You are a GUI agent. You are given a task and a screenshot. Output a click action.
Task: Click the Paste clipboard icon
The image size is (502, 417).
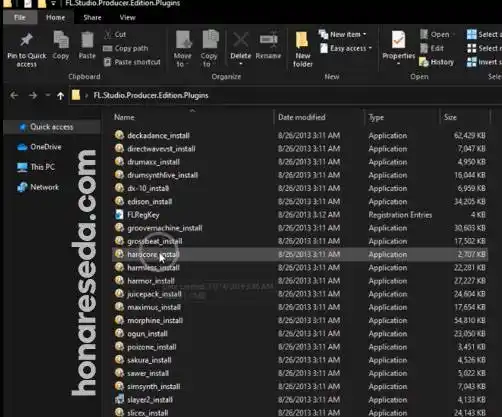(87, 40)
